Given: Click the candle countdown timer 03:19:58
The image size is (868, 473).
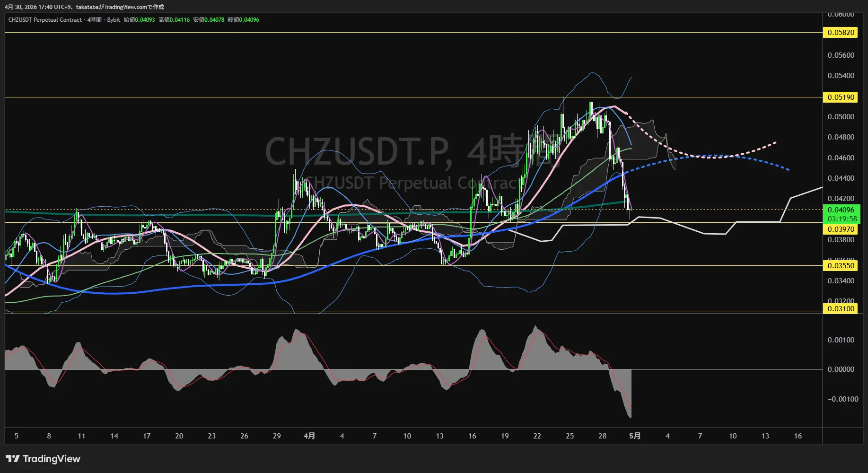Looking at the screenshot, I should pos(841,219).
